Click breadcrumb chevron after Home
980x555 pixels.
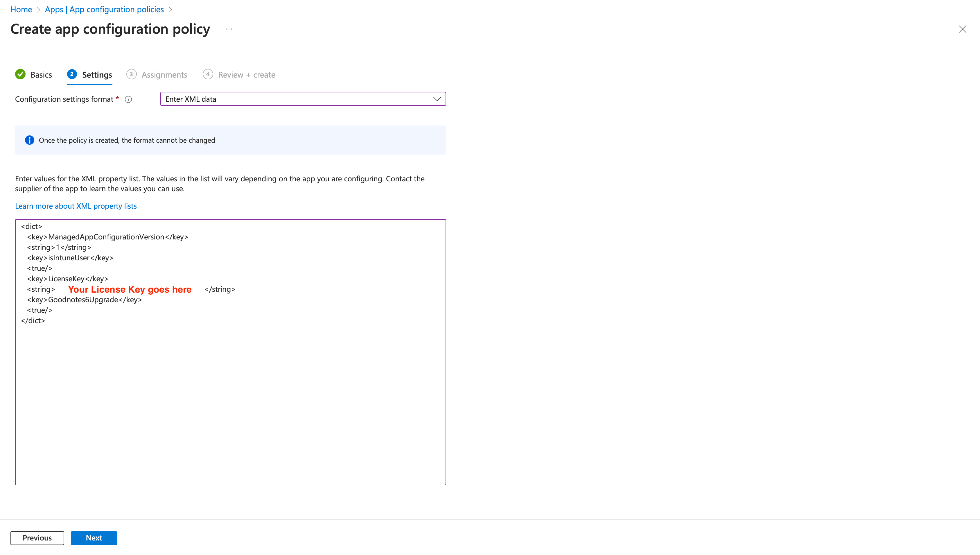pos(38,10)
